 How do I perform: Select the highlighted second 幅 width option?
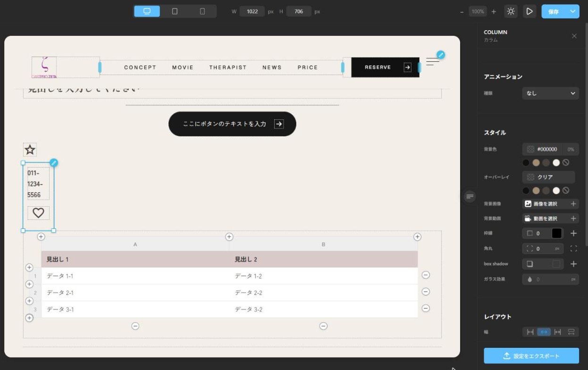pyautogui.click(x=544, y=332)
